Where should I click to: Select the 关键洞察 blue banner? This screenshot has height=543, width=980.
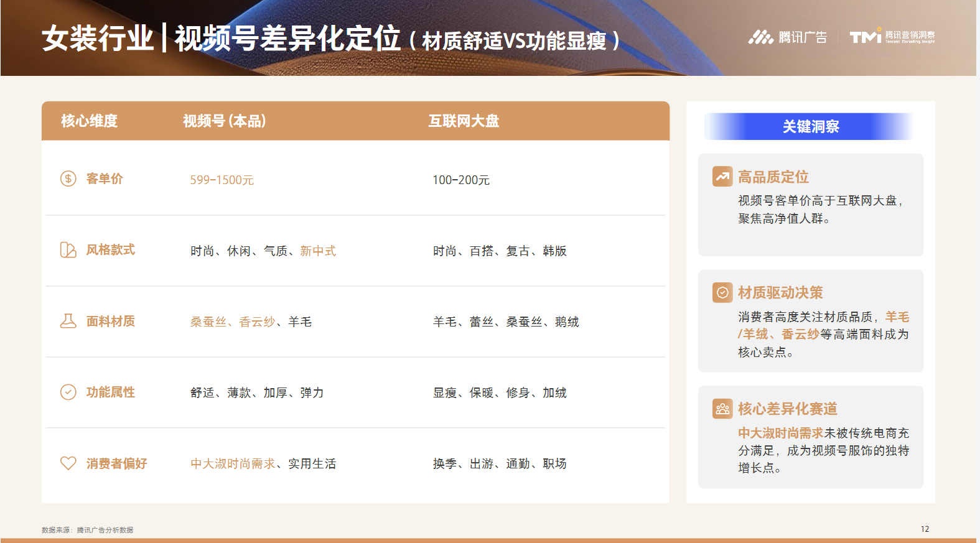point(810,127)
